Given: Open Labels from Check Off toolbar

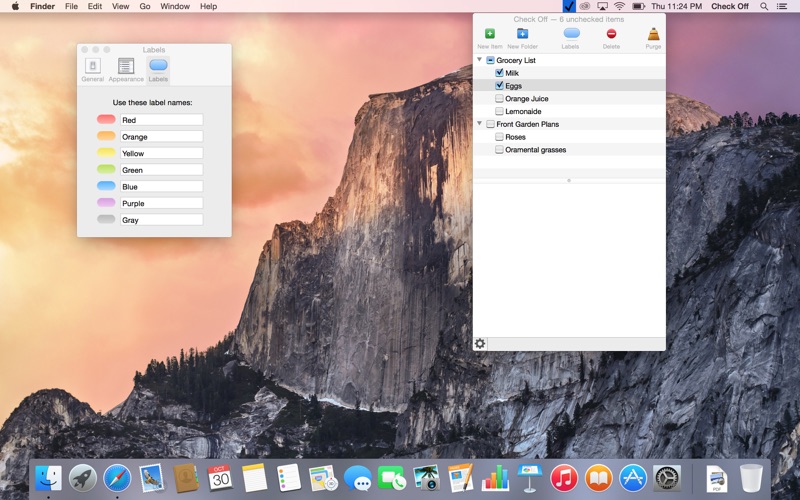Looking at the screenshot, I should [x=570, y=35].
